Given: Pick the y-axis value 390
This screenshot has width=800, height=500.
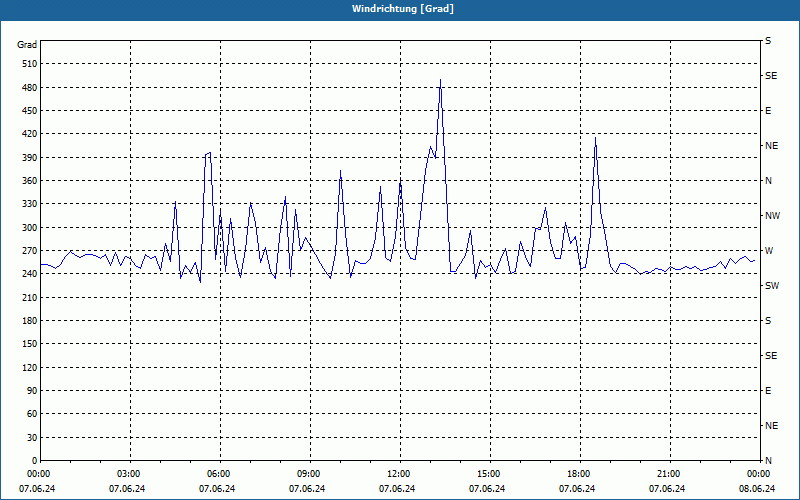Looking at the screenshot, I should point(30,158).
